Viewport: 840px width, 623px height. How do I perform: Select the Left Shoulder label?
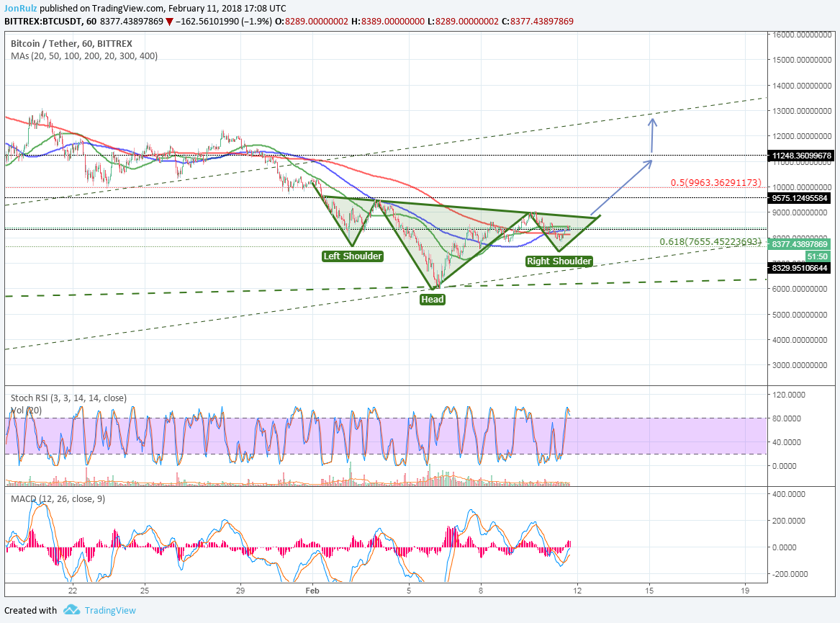pyautogui.click(x=353, y=256)
